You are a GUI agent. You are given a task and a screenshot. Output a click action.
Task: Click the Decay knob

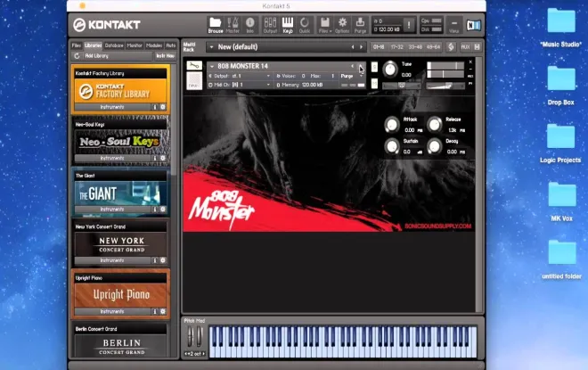click(x=435, y=147)
